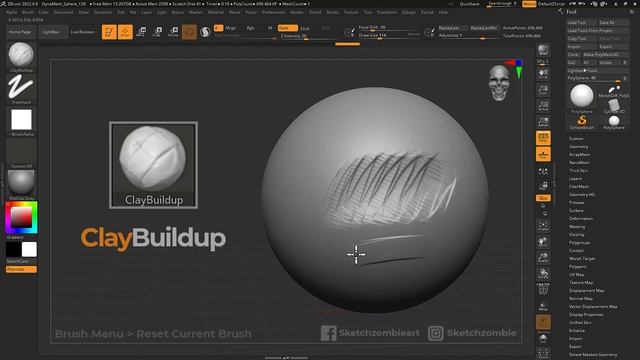The height and width of the screenshot is (360, 640).
Task: Toggle the A button near Mrgb
Action: tap(218, 28)
